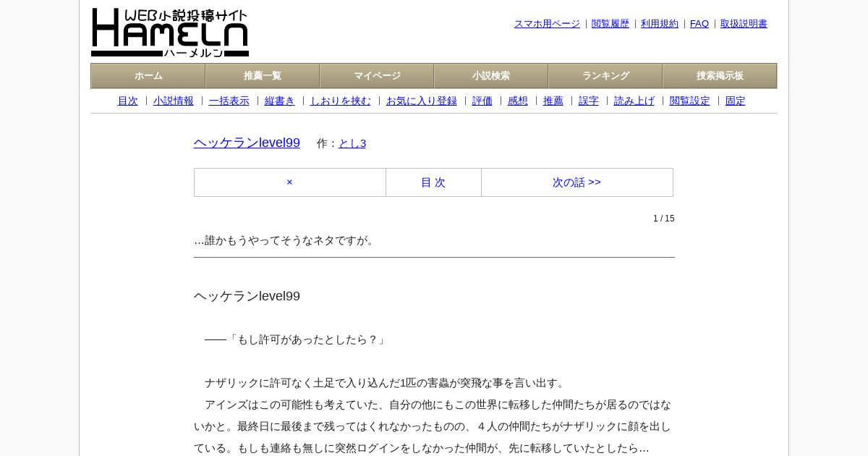The width and height of the screenshot is (868, 456).
Task: Start 読み上げ read-aloud
Action: pyautogui.click(x=634, y=101)
